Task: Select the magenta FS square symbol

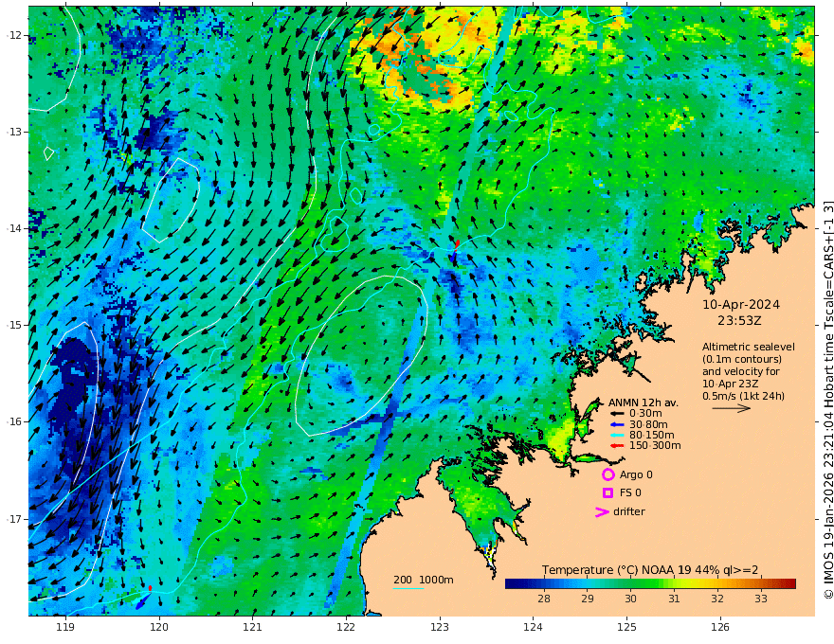Action: point(607,492)
